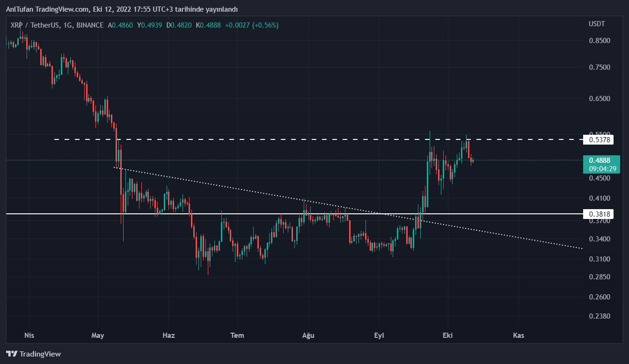Click the Eyl month label on time axis
629x364 pixels.
379,335
